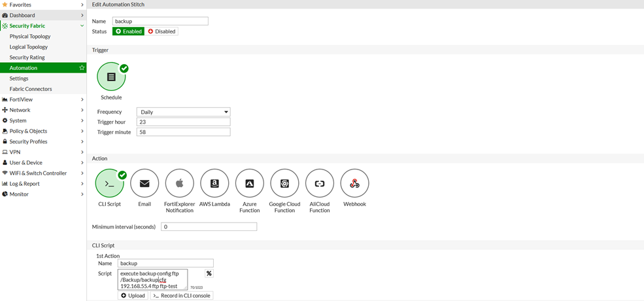Pick the AliCloud Function action icon
The height and width of the screenshot is (301, 644).
point(320,184)
